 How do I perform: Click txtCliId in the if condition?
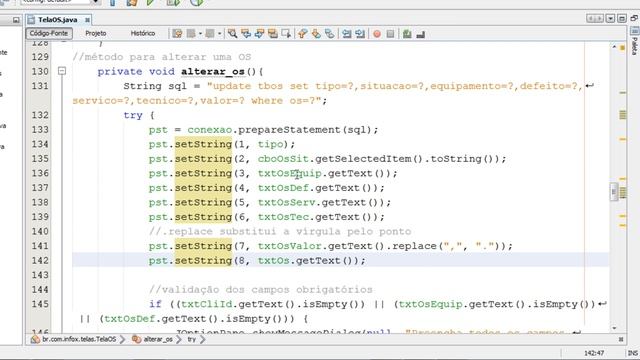pyautogui.click(x=206, y=304)
